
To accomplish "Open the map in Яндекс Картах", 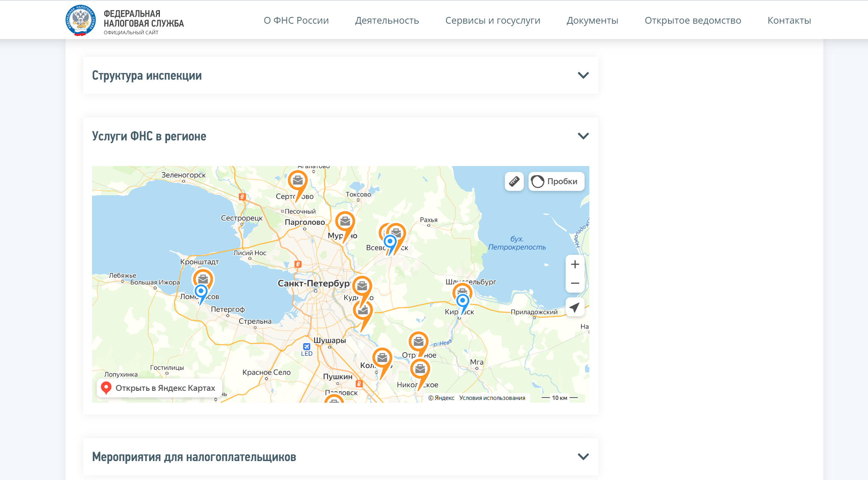I will (159, 388).
